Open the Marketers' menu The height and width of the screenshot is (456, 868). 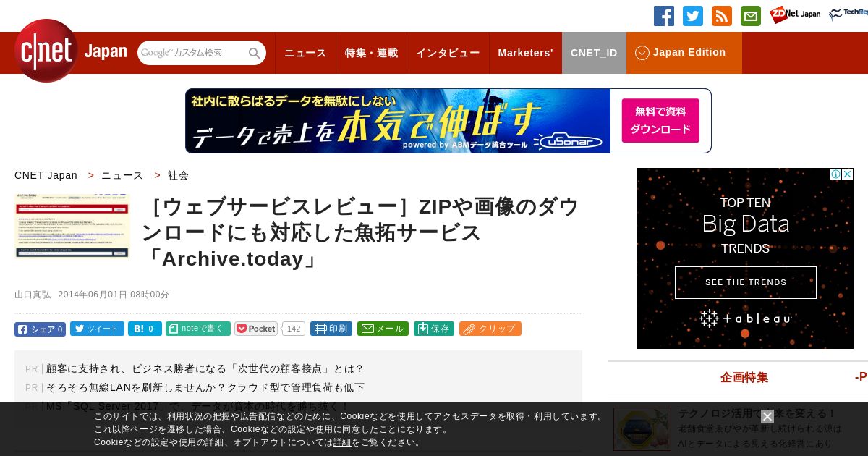(525, 53)
